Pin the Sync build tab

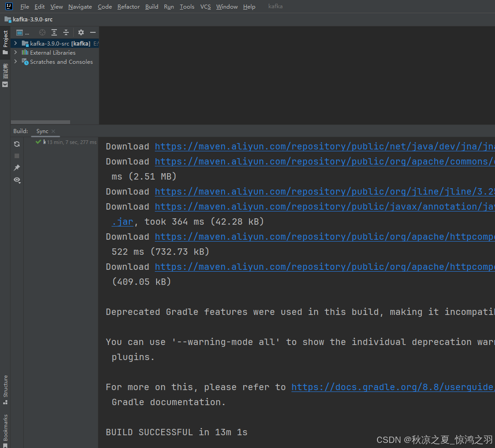pyautogui.click(x=17, y=168)
